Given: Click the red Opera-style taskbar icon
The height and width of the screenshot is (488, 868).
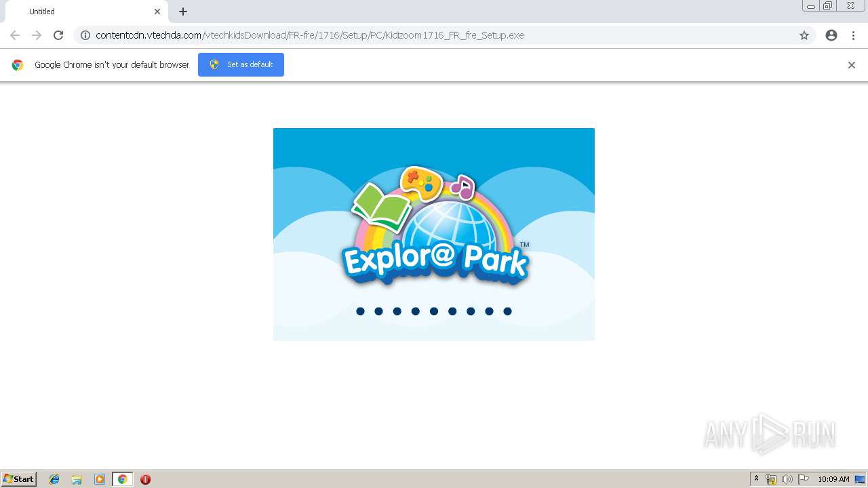Looking at the screenshot, I should 145,479.
